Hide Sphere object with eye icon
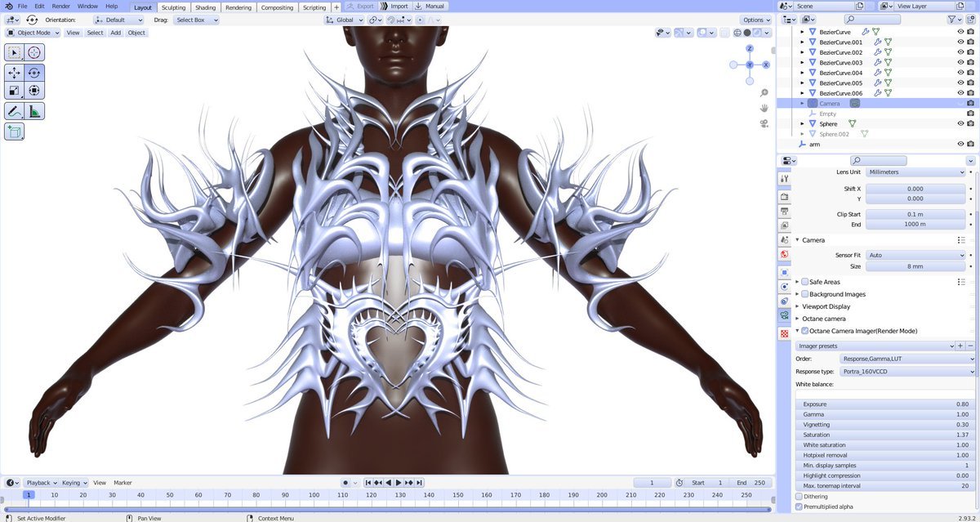This screenshot has height=522, width=980. coord(960,124)
